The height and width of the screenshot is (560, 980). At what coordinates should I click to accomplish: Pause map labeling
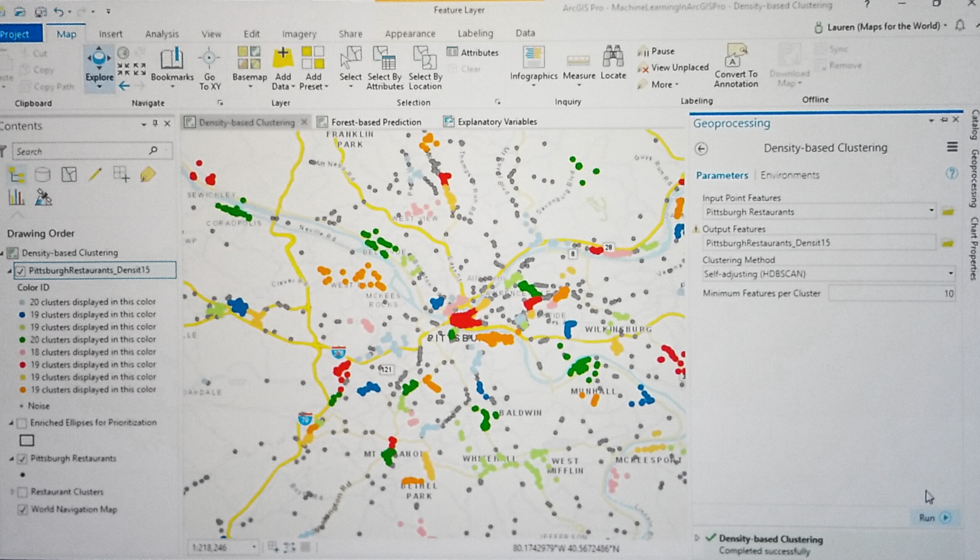tap(656, 51)
